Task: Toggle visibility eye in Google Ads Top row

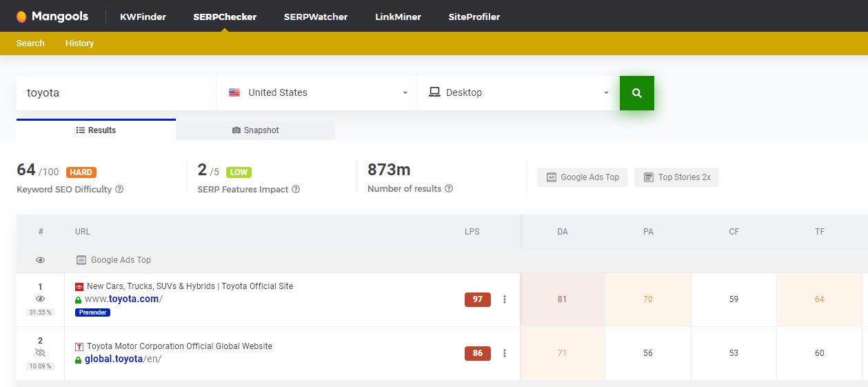Action: click(x=41, y=260)
